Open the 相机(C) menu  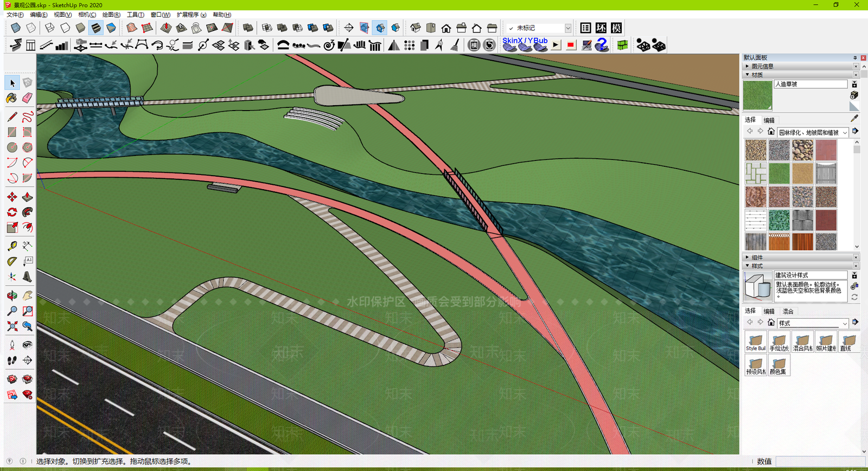pos(87,15)
